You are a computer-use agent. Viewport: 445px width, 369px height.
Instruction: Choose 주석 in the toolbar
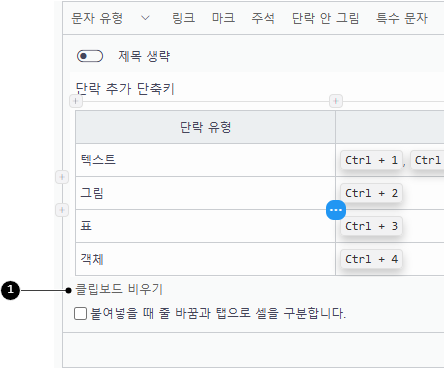click(263, 18)
